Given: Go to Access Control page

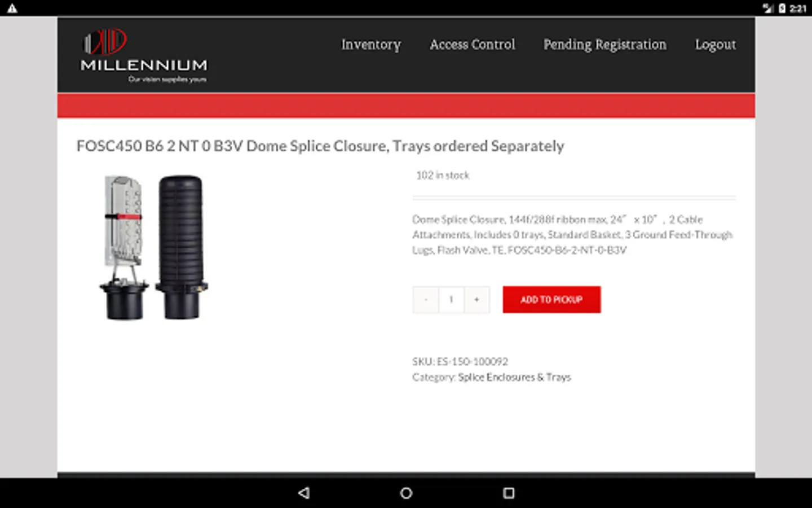Looking at the screenshot, I should (473, 45).
